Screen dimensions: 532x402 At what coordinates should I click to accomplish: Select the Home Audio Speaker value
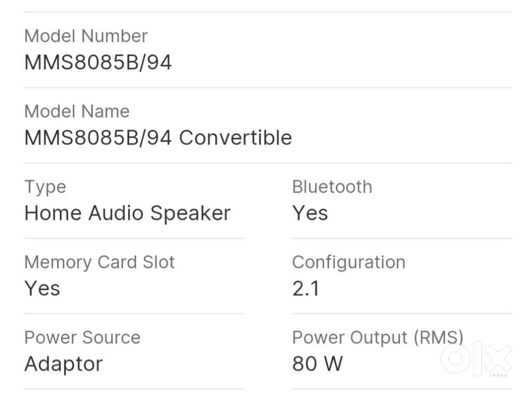click(x=128, y=213)
